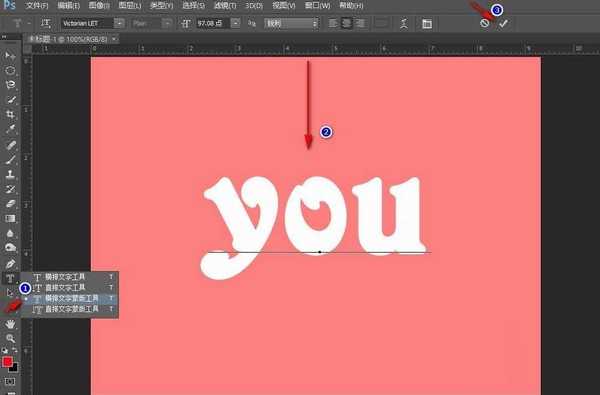Select the Zoom magnifier tool
The height and width of the screenshot is (395, 600).
click(10, 338)
